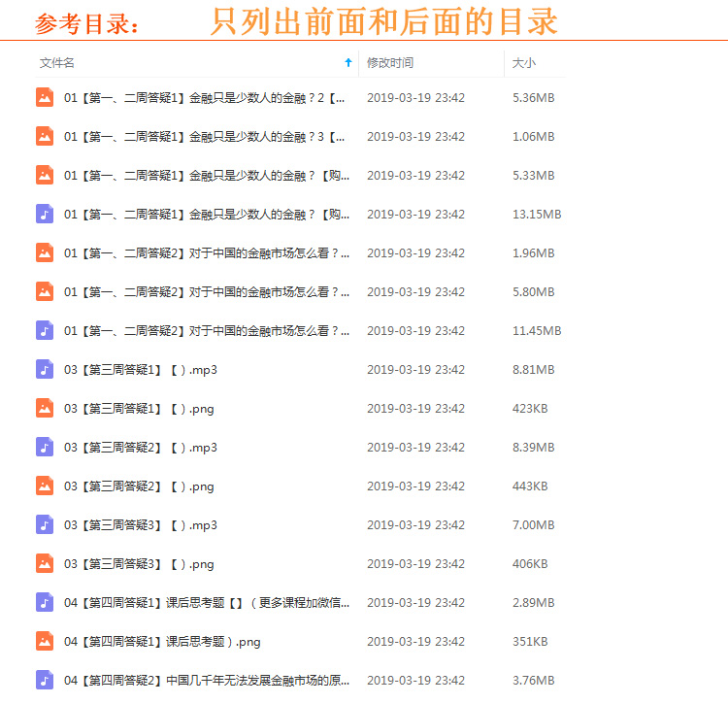Open the file 03【第三周答疑3】.png
728x704 pixels.
pos(139,564)
